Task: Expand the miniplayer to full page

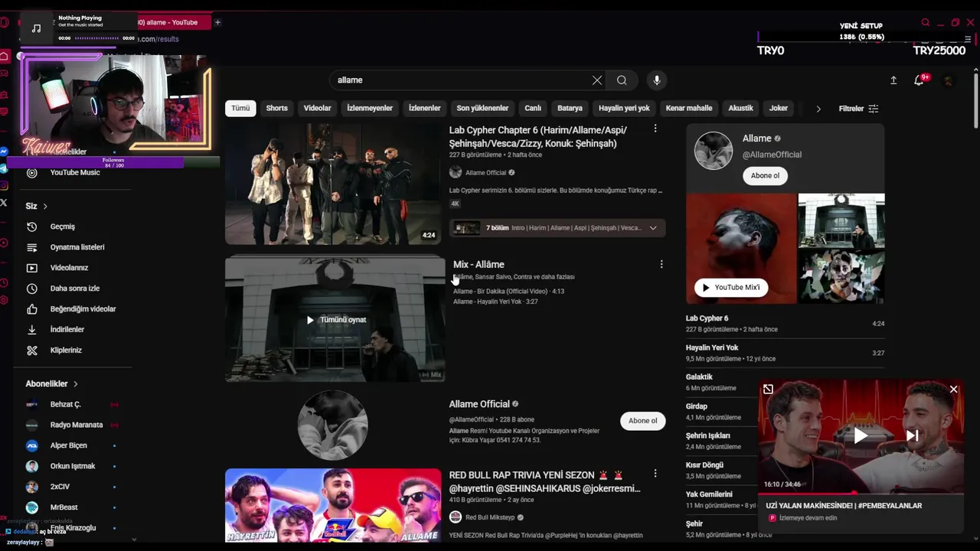Action: click(768, 390)
